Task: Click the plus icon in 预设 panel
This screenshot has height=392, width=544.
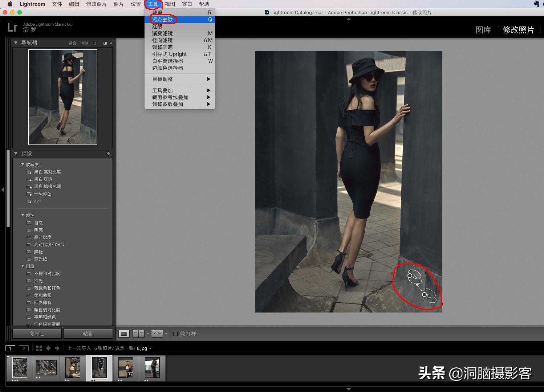Action: [109, 154]
